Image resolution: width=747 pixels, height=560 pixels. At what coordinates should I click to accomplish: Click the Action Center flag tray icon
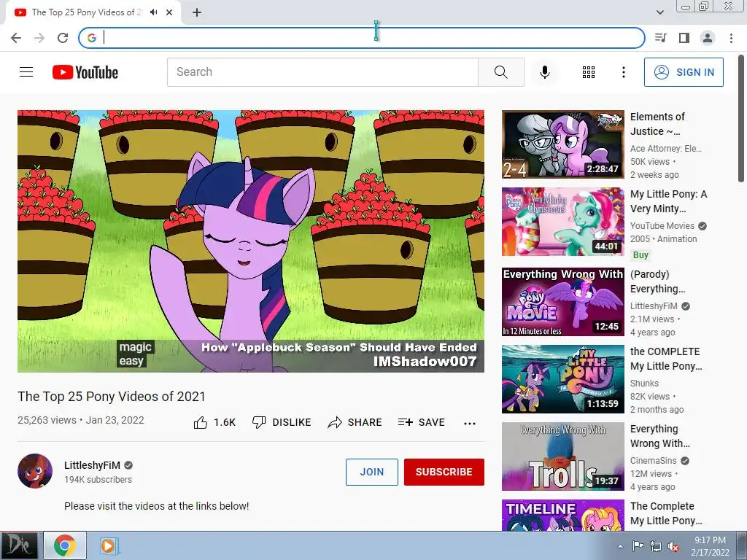[x=638, y=545]
